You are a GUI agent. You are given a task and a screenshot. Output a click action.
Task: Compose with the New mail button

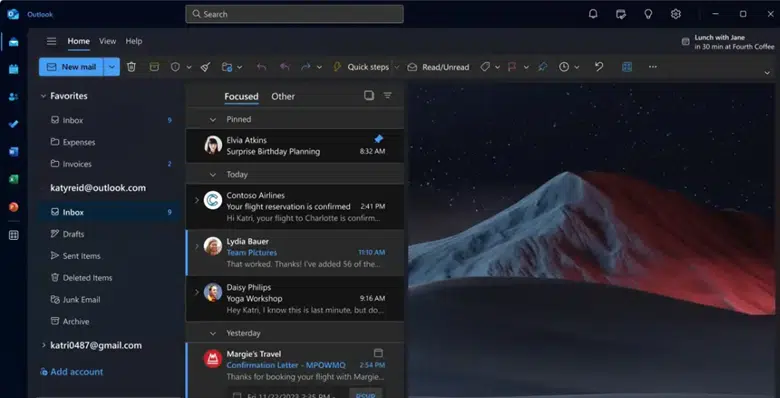tap(71, 67)
